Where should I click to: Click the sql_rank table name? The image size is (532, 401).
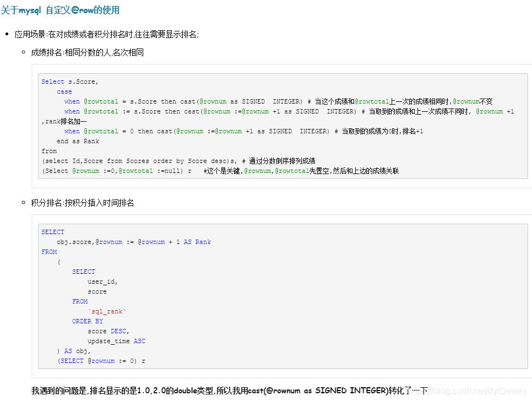pyautogui.click(x=107, y=311)
